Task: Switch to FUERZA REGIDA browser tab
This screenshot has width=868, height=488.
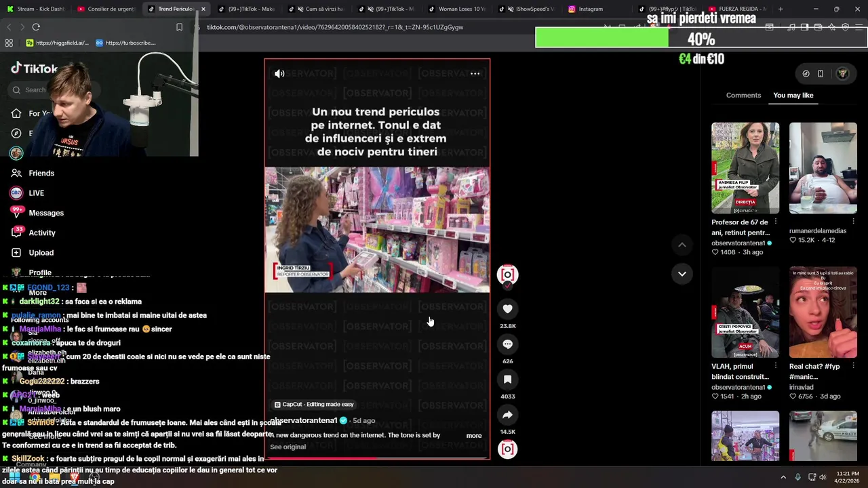Action: (x=737, y=9)
